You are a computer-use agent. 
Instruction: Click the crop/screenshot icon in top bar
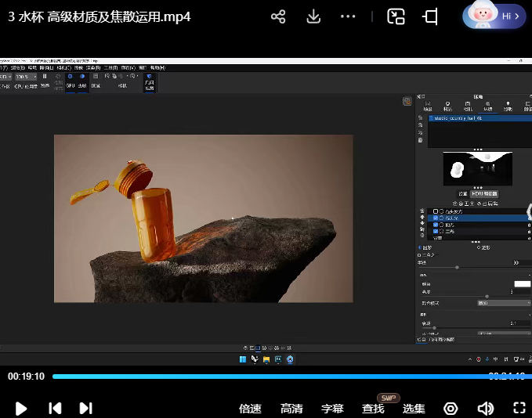pos(430,16)
